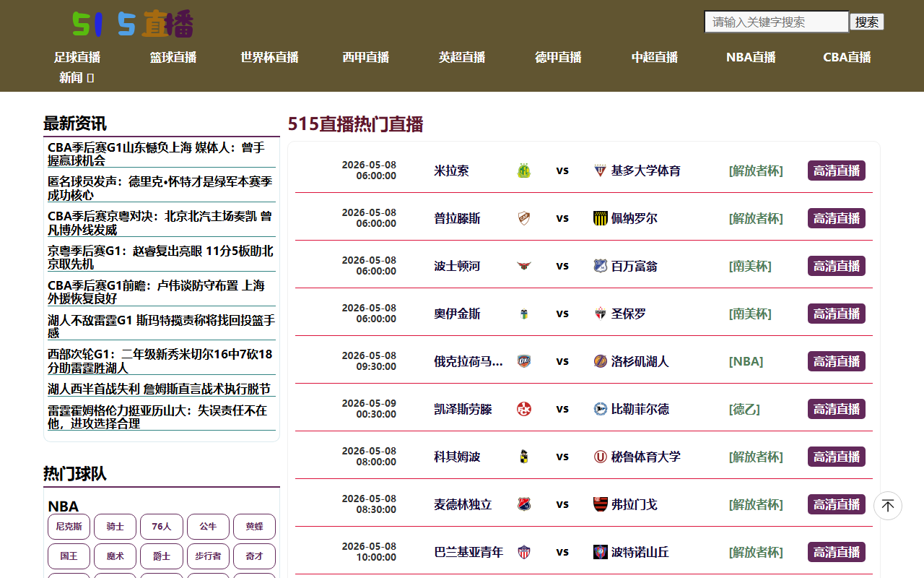This screenshot has height=578, width=924.
Task: Click the 凯泽斯劳滕 red crest icon
Action: (524, 409)
